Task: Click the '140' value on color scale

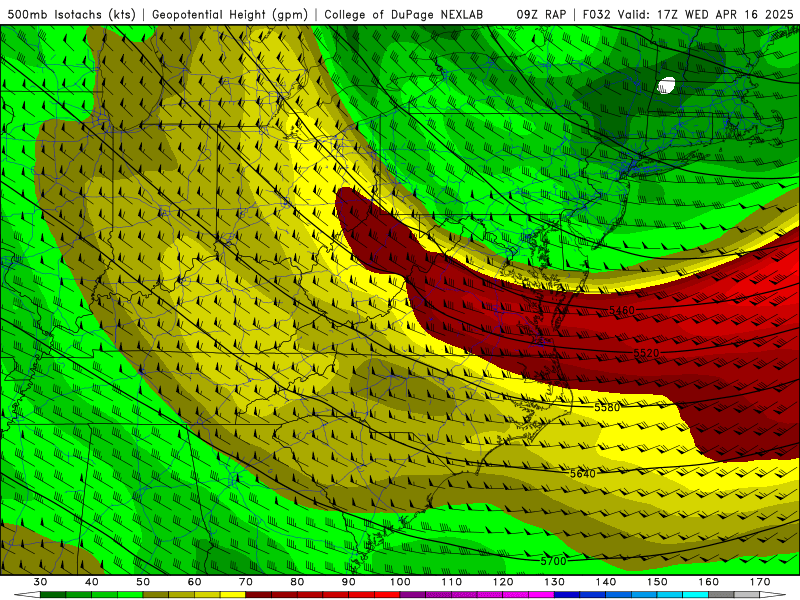Action: point(606,582)
